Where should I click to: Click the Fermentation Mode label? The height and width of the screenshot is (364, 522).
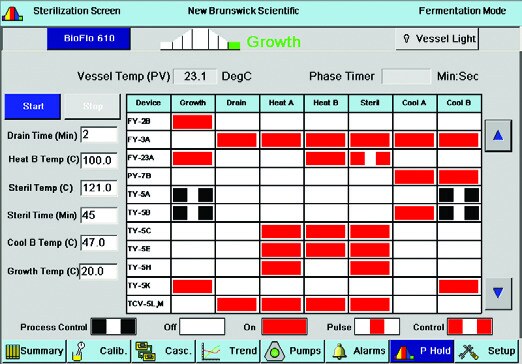click(462, 11)
